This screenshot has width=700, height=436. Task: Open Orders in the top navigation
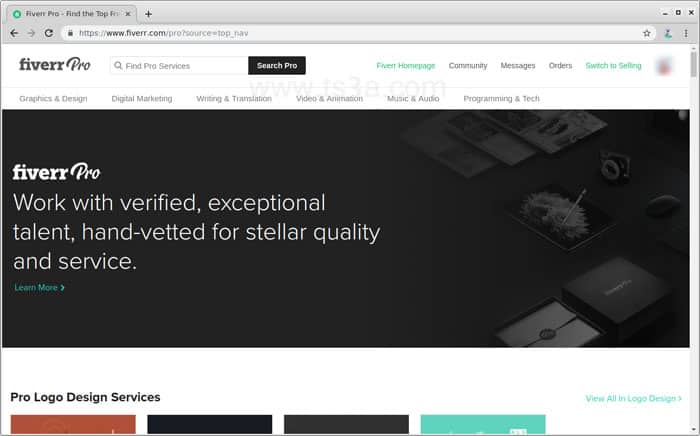(560, 66)
